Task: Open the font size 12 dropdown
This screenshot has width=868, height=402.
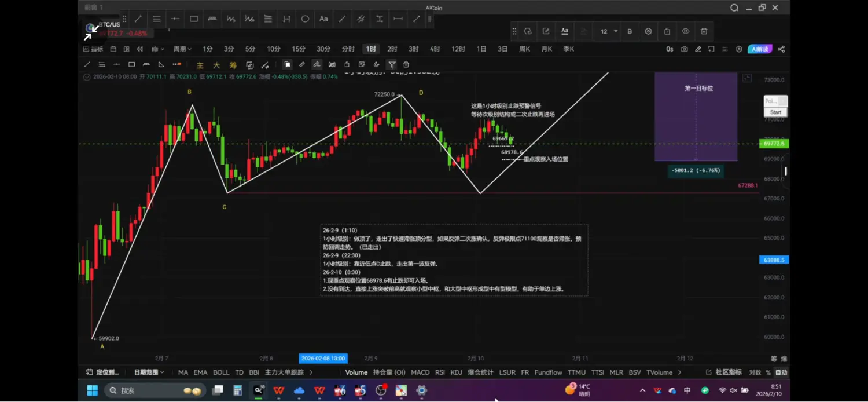Action: point(609,31)
